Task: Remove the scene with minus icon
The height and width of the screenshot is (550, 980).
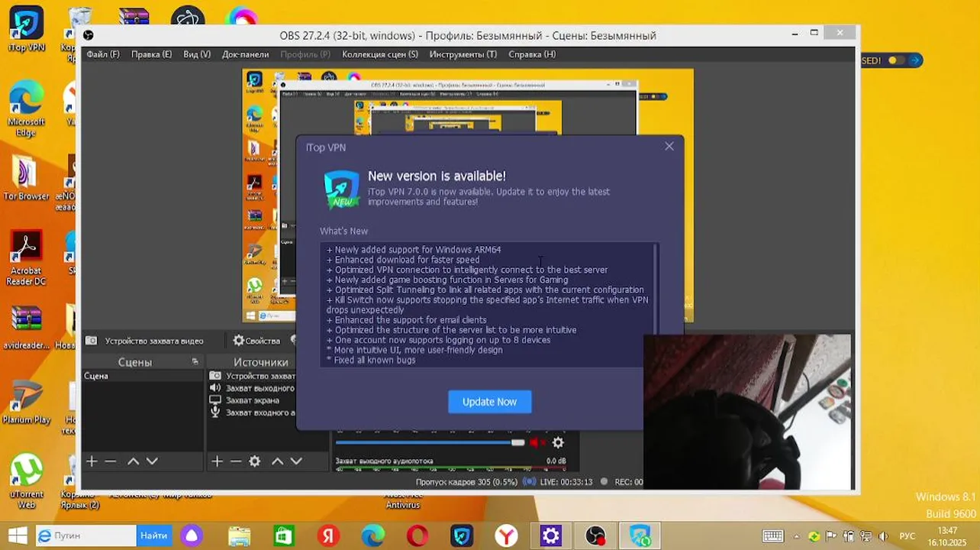Action: click(x=111, y=461)
